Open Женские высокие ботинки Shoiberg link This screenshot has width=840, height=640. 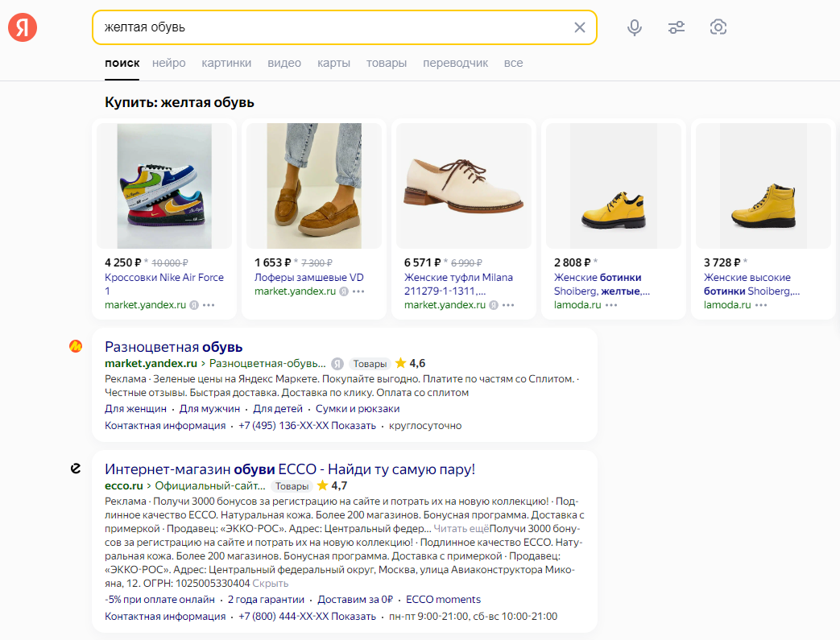click(x=751, y=284)
